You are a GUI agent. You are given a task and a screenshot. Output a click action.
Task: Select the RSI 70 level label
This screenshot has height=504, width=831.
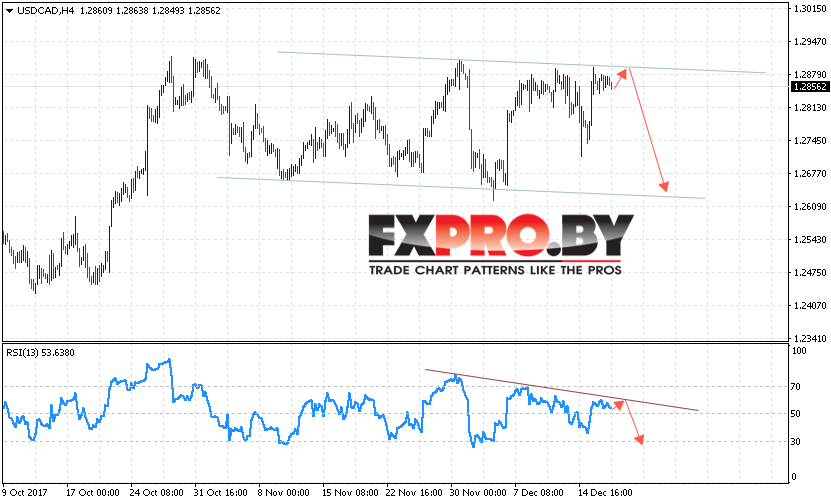pyautogui.click(x=796, y=387)
